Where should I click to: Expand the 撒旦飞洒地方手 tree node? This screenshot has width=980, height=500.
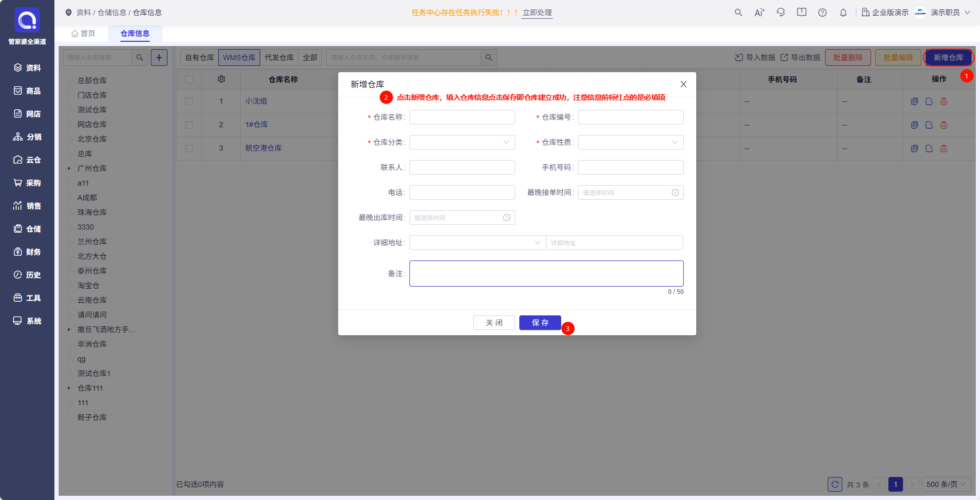pos(69,329)
